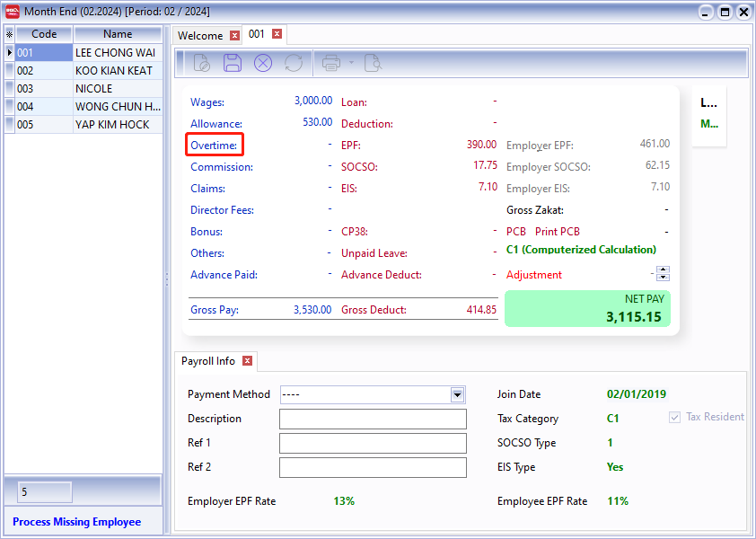Screen dimensions: 756x539
Task: Select the Payroll Info tab
Action: 208,361
